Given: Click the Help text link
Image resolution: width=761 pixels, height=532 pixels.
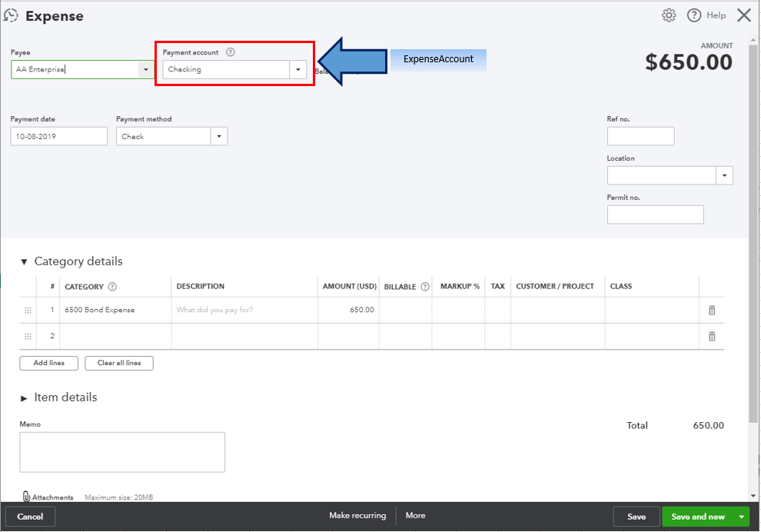Looking at the screenshot, I should 716,15.
